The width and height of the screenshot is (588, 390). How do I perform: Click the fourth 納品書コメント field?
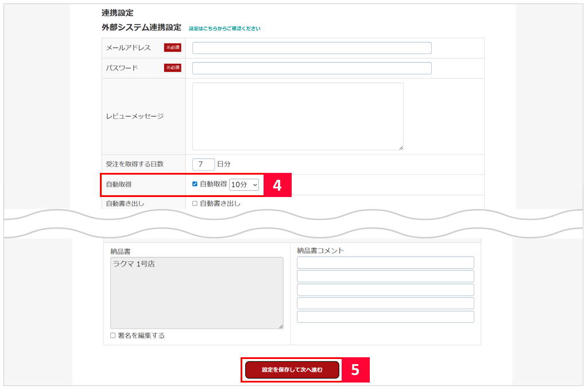[385, 303]
